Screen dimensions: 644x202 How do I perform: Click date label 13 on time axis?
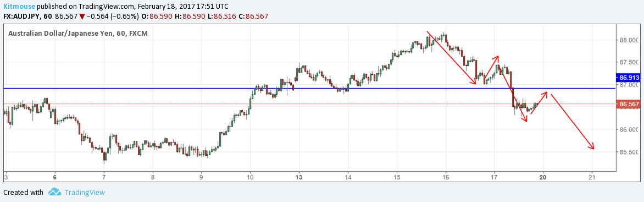coord(299,177)
